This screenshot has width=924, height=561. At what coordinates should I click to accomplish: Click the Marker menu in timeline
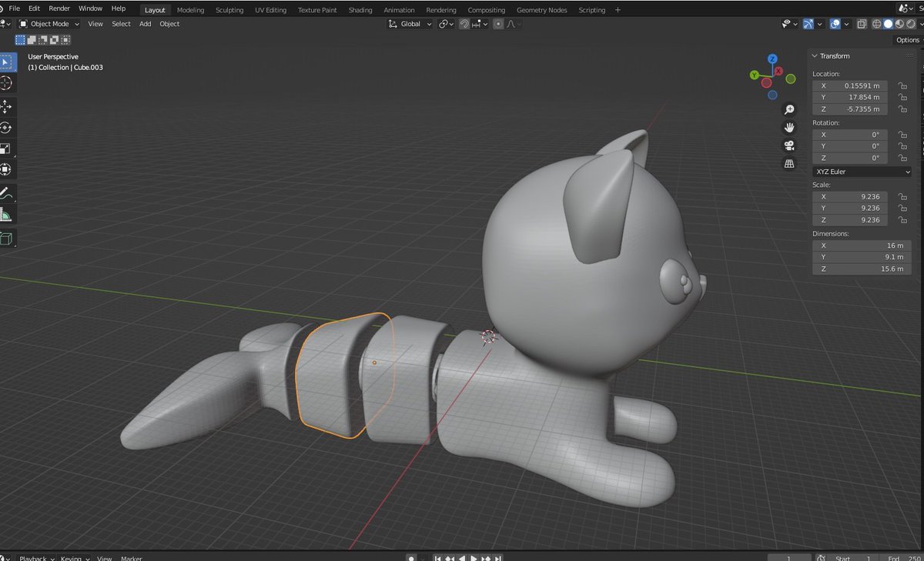click(131, 559)
